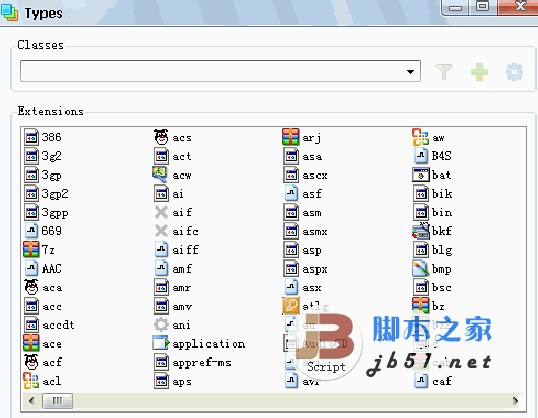This screenshot has width=538, height=418.
Task: Select the asmx extension entry
Action: [x=306, y=231]
